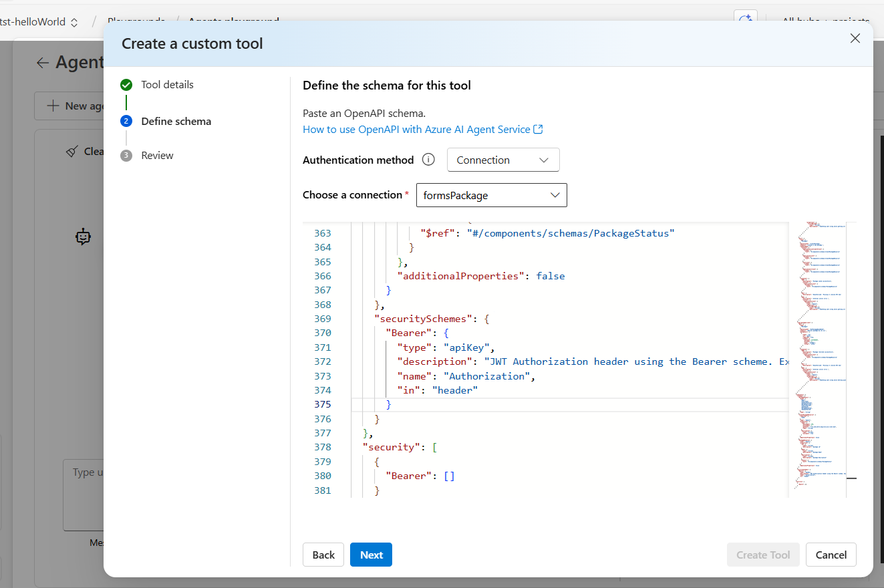Jump to the Review step
884x588 pixels.
click(x=157, y=155)
